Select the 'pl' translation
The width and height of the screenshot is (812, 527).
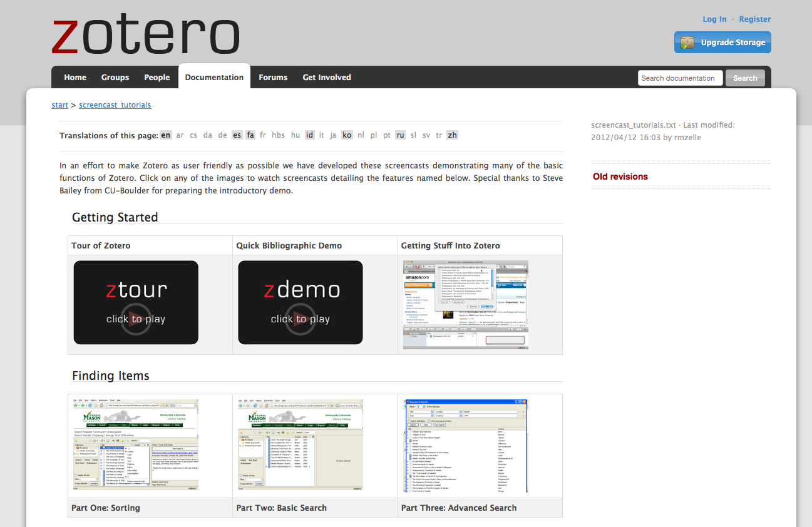[374, 135]
